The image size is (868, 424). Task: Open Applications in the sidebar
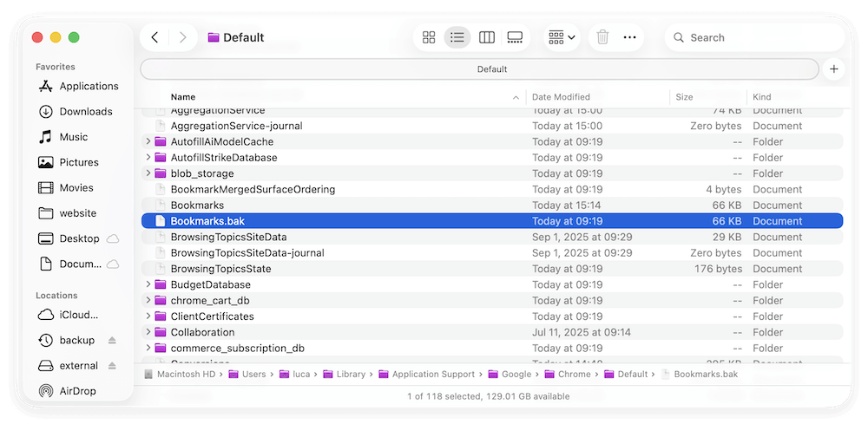click(x=78, y=86)
